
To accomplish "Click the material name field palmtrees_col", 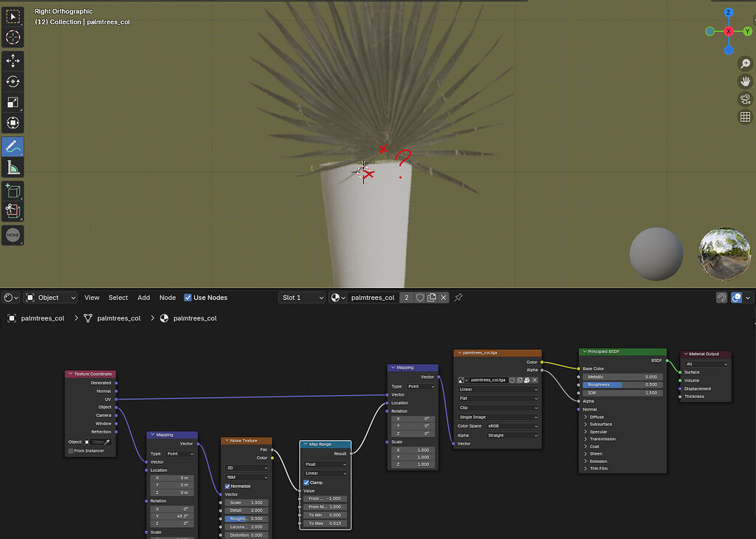I will 373,298.
